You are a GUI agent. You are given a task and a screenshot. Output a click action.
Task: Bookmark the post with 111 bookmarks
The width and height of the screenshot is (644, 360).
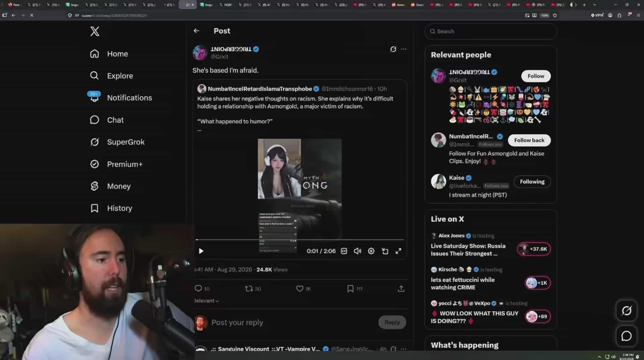[x=355, y=289]
